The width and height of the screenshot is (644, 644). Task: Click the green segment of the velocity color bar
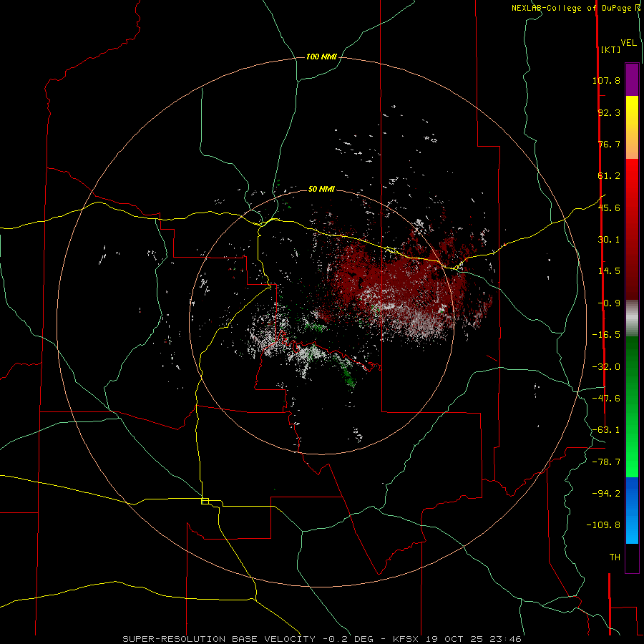[632, 406]
